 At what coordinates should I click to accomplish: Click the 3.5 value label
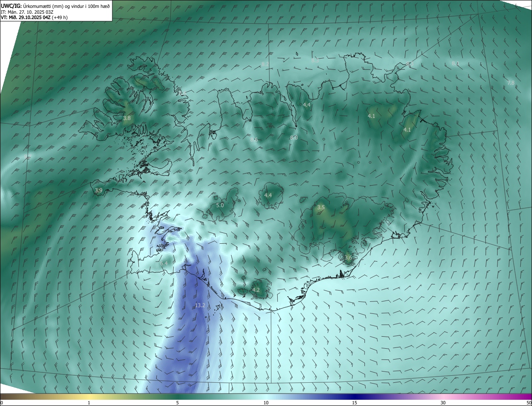(x=321, y=207)
